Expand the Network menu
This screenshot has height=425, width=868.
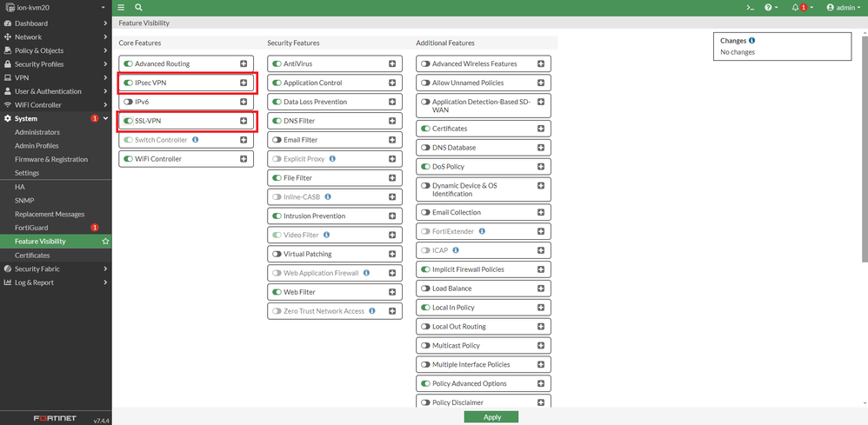(x=56, y=37)
